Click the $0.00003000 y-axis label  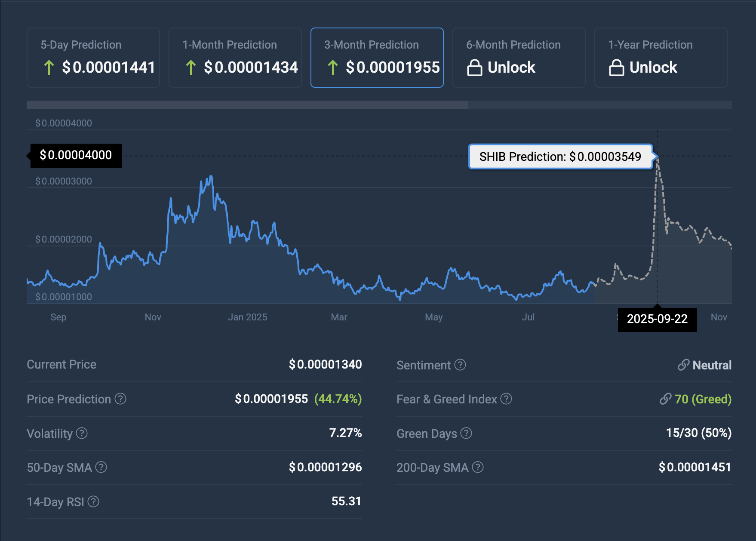tap(64, 181)
